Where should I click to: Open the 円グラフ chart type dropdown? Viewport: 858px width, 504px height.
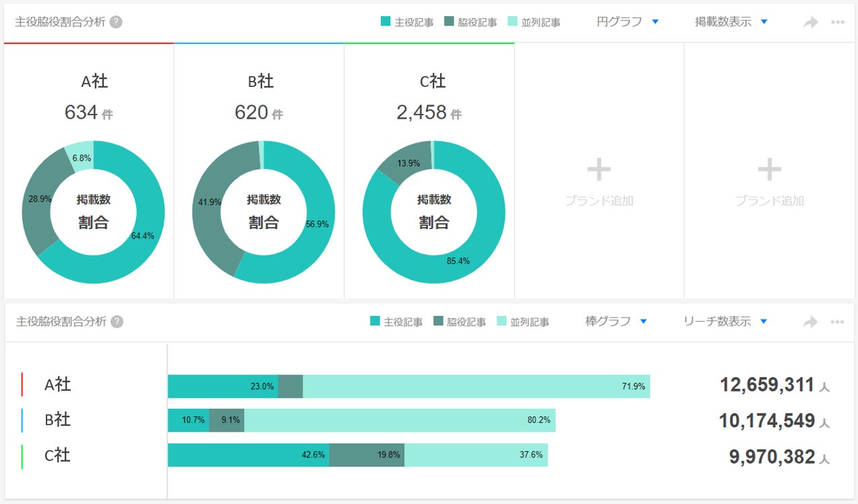pyautogui.click(x=627, y=22)
